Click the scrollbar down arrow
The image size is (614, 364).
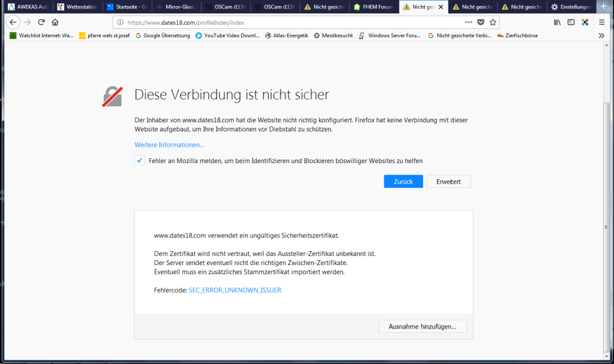607,356
